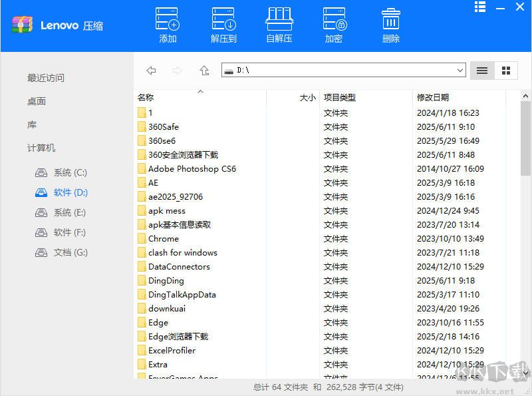Go up one folder level
The image size is (532, 396).
[204, 71]
